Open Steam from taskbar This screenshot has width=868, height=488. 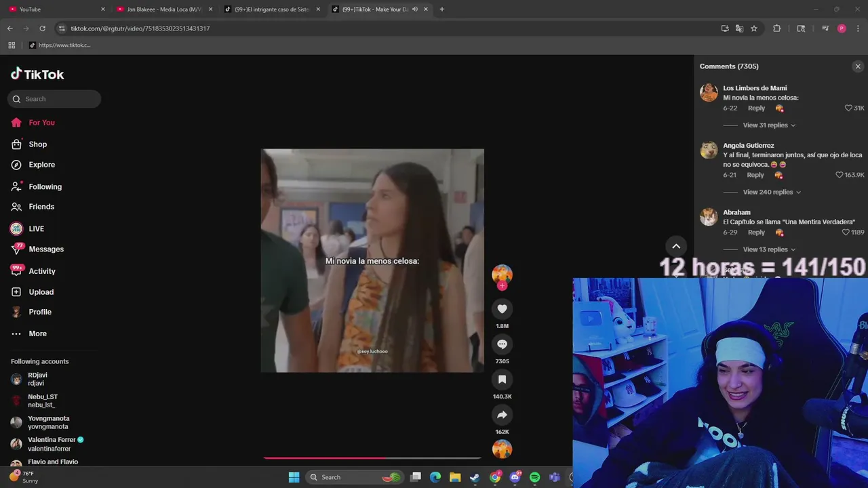475,477
